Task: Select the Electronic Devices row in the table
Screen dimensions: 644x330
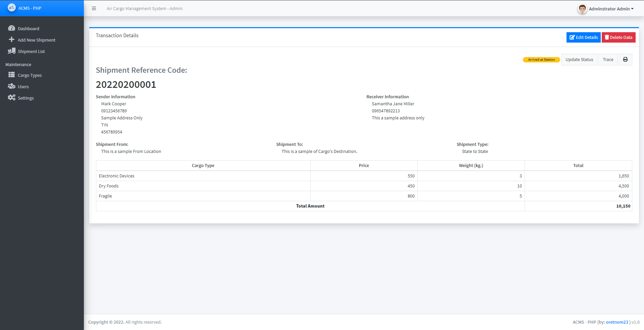Action: [116, 176]
